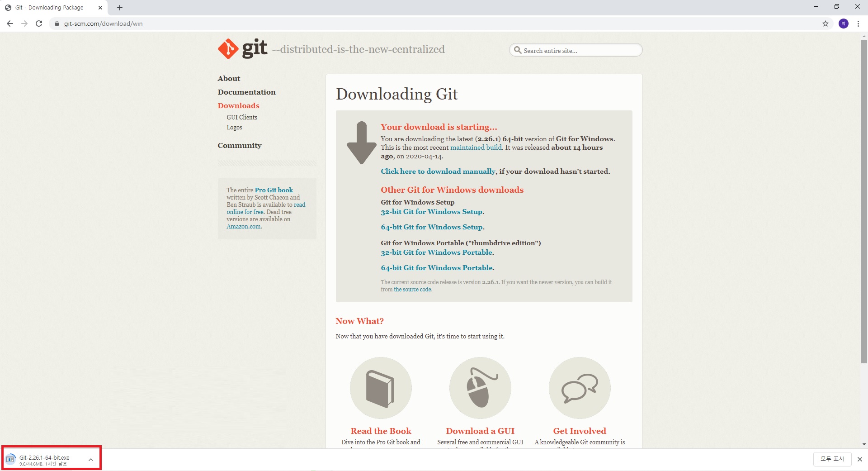Click Get Involved heading link

pos(580,431)
